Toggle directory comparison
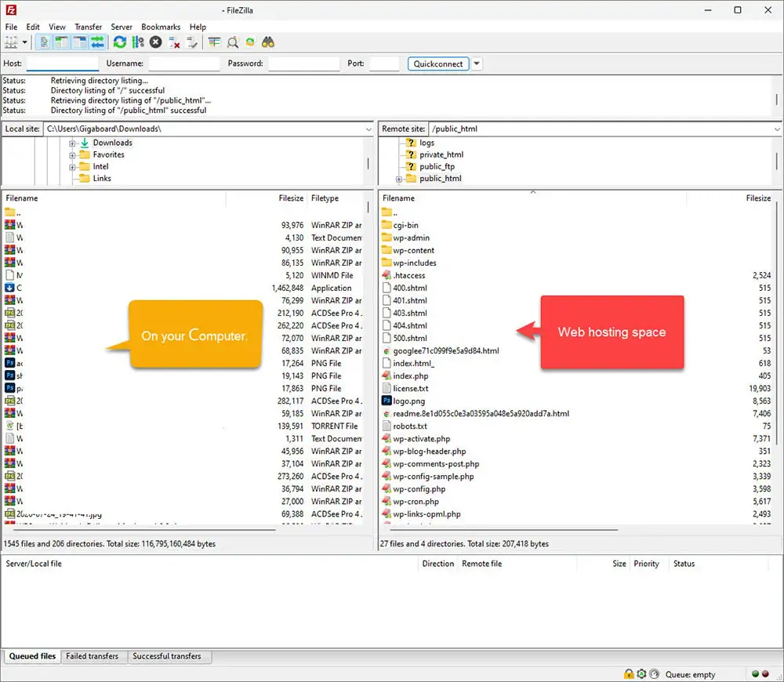This screenshot has width=784, height=682. pyautogui.click(x=233, y=42)
